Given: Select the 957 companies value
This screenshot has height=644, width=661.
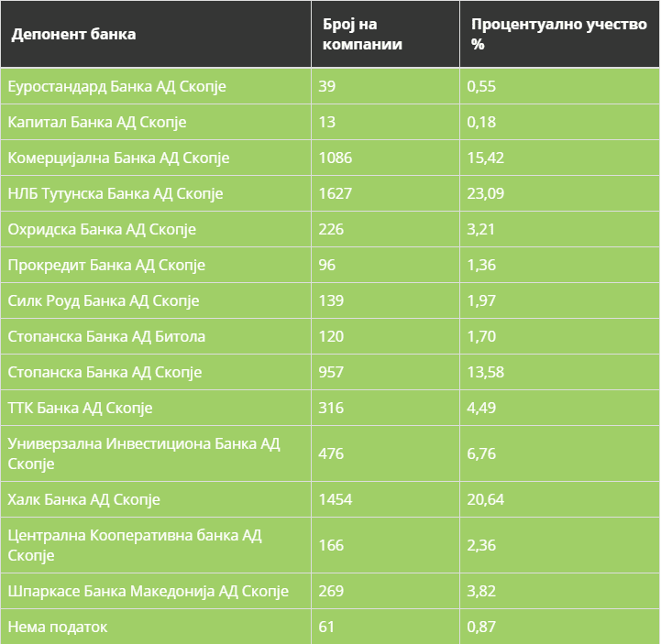Looking at the screenshot, I should (x=385, y=372).
